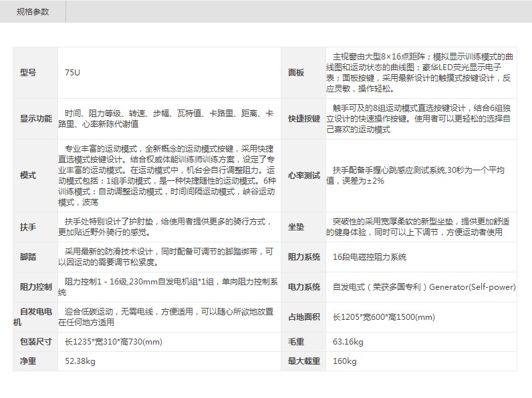Click the 160kg maximum load value
Viewport: 532px width, 398px height.
[344, 361]
